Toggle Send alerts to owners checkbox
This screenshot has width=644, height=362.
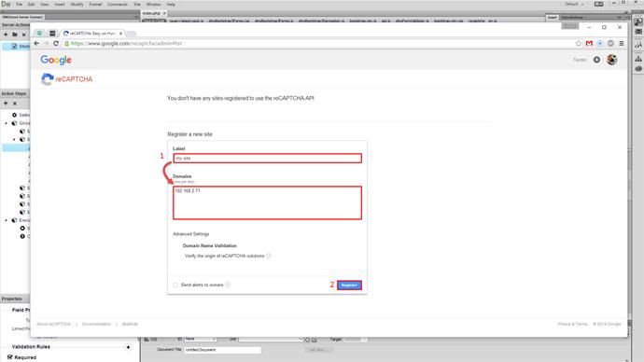(175, 285)
